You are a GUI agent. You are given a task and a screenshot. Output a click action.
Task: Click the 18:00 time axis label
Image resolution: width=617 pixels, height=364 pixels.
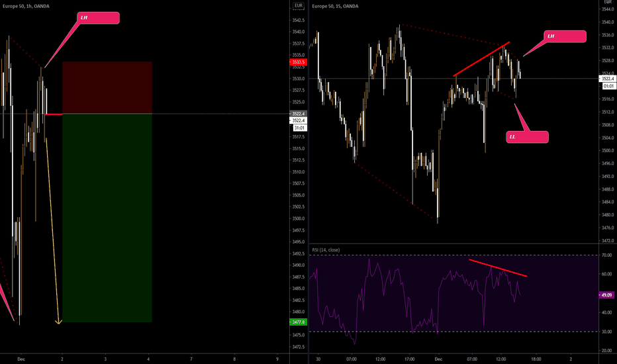[536, 359]
